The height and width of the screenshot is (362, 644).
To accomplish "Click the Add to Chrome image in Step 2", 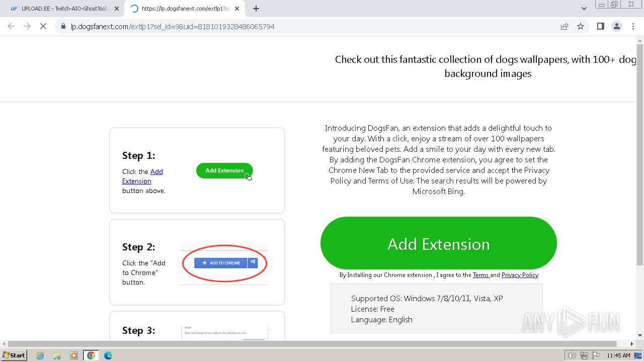I will (x=224, y=263).
